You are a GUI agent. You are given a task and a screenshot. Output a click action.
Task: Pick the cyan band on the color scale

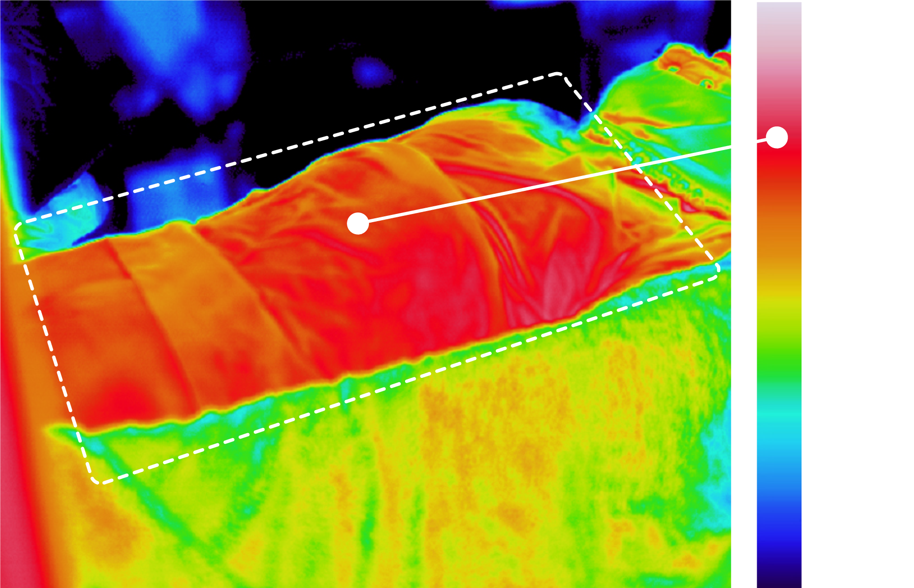point(779,423)
